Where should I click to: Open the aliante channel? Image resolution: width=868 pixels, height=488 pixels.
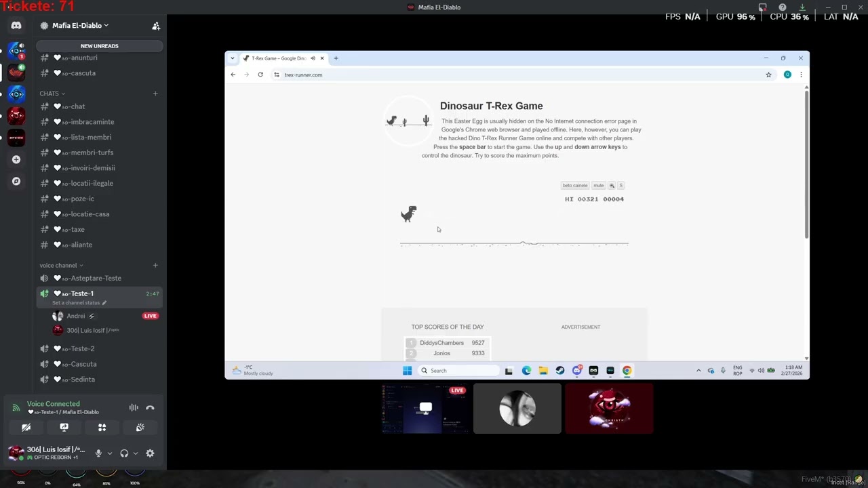pyautogui.click(x=99, y=245)
